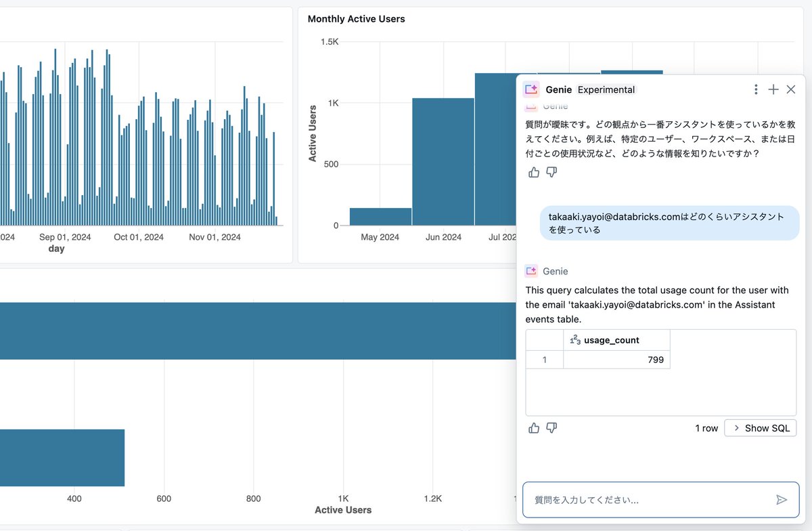The width and height of the screenshot is (812, 531).
Task: Click the Genie logo in panel header
Action: tap(531, 89)
